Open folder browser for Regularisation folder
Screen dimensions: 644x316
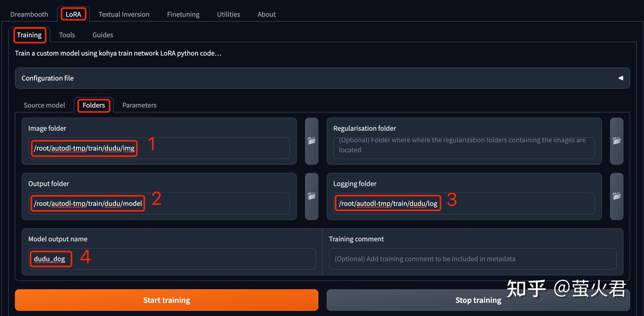click(616, 141)
